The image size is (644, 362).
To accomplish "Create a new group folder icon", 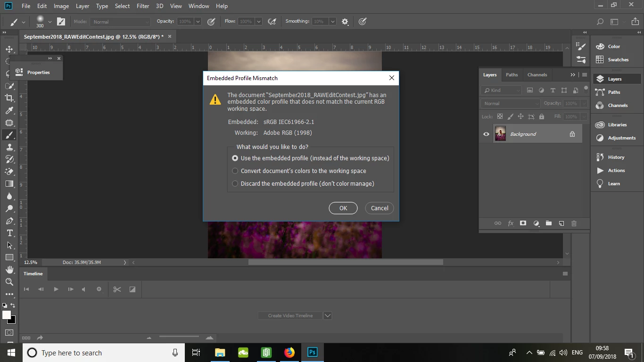I will tap(549, 223).
